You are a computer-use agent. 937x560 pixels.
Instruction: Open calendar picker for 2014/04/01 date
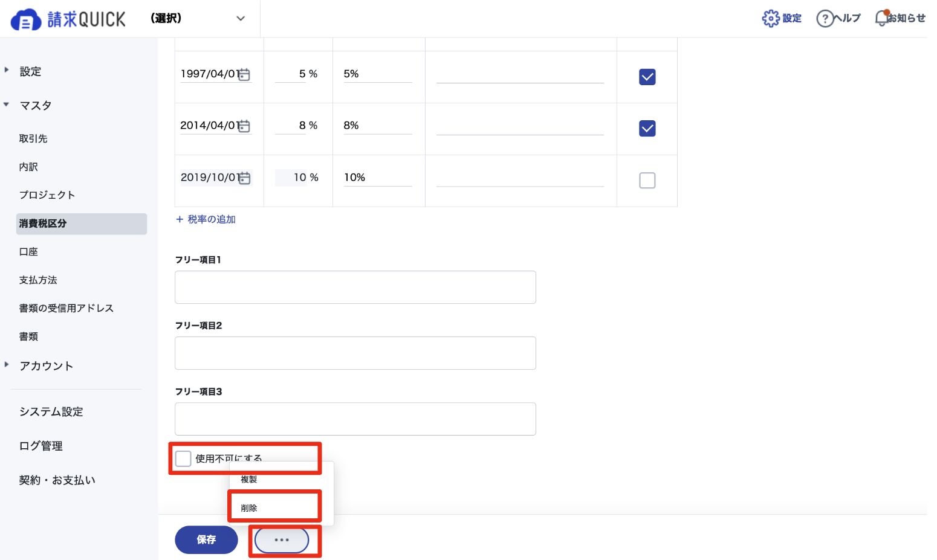coord(244,126)
